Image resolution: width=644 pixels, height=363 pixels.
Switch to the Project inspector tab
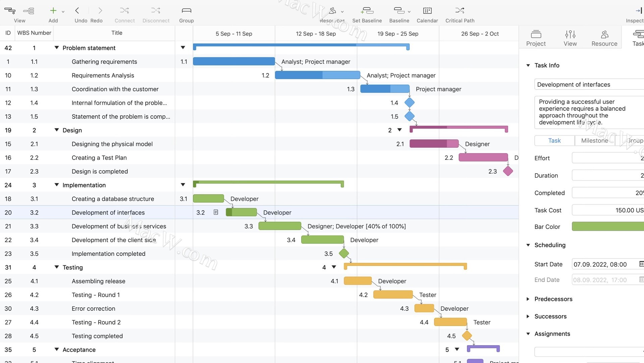coord(536,38)
